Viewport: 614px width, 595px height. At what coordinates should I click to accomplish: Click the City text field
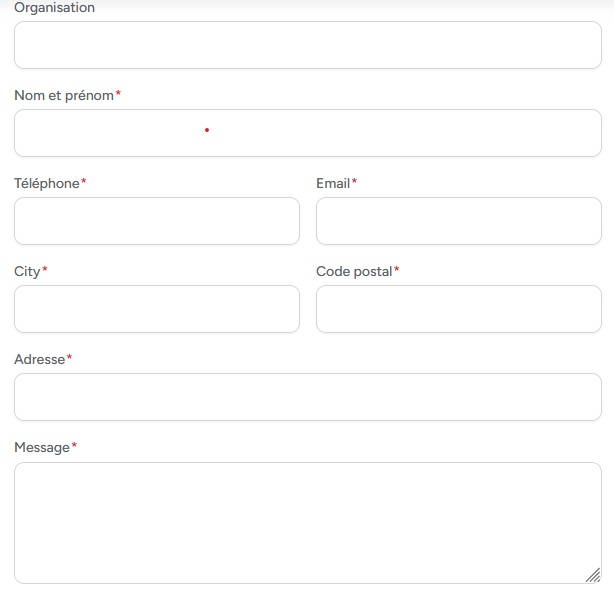(x=157, y=309)
